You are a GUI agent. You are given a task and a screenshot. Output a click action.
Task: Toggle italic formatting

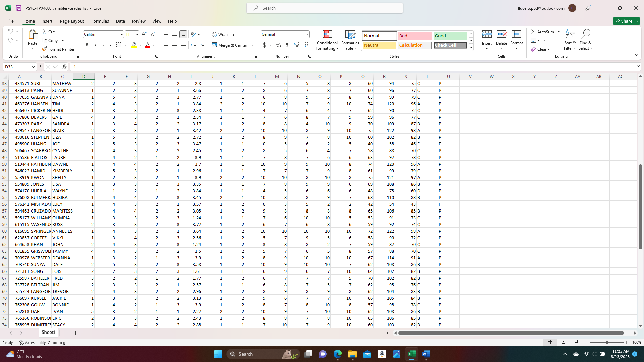click(96, 45)
